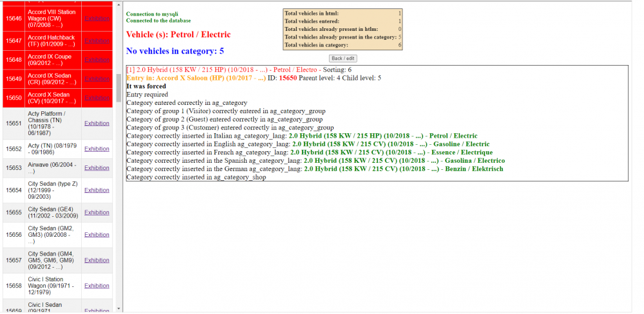Open Exhibition link for Accord X Sedan
The width and height of the screenshot is (644, 314).
pyautogui.click(x=97, y=98)
